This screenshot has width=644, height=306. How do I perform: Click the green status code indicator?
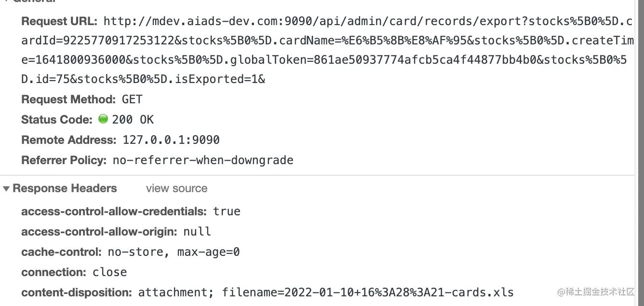pos(103,119)
